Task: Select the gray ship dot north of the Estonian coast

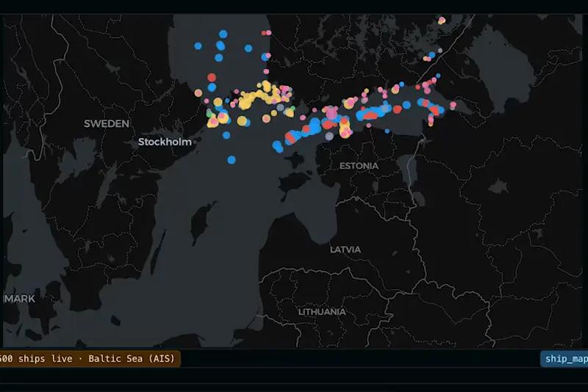Action: [329, 137]
